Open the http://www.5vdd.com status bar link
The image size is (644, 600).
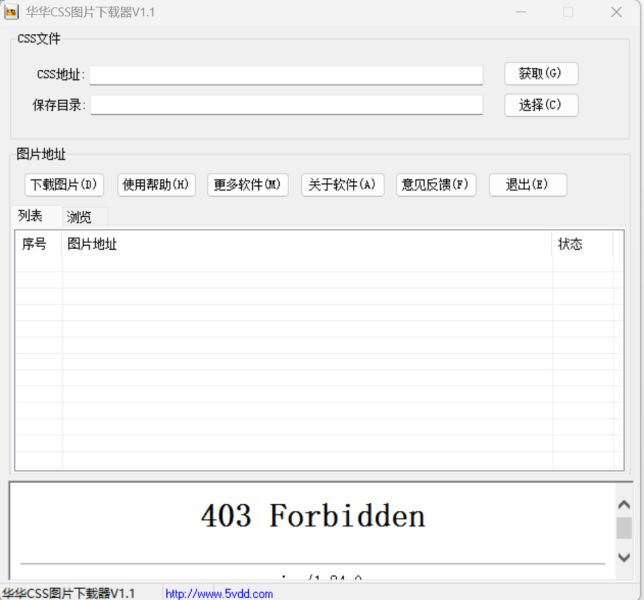coord(219,593)
